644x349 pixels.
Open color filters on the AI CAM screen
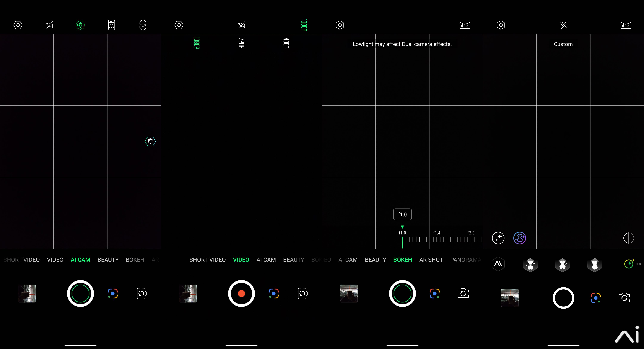[x=143, y=25]
